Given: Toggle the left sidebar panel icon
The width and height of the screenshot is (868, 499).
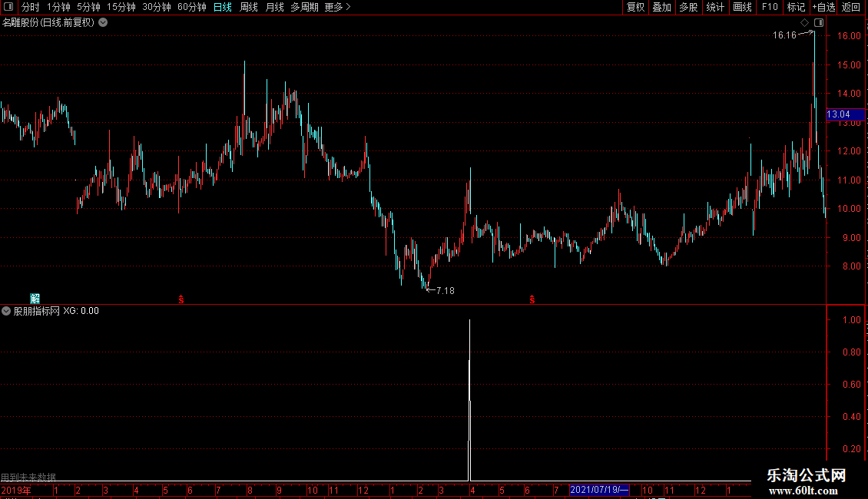Looking at the screenshot, I should pos(8,7).
